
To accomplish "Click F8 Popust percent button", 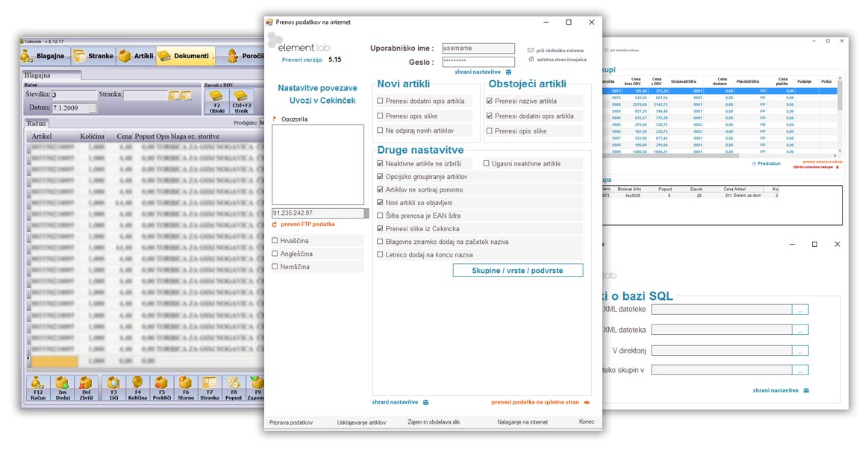I will [x=234, y=388].
